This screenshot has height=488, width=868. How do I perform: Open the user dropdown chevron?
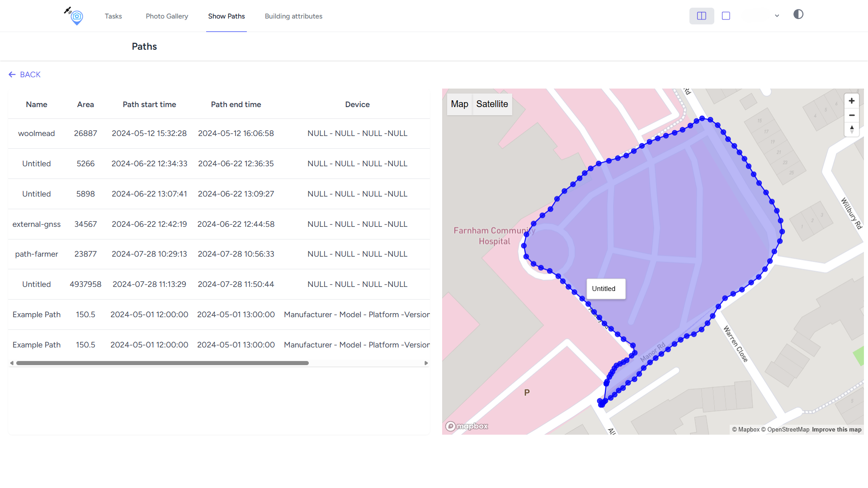777,16
